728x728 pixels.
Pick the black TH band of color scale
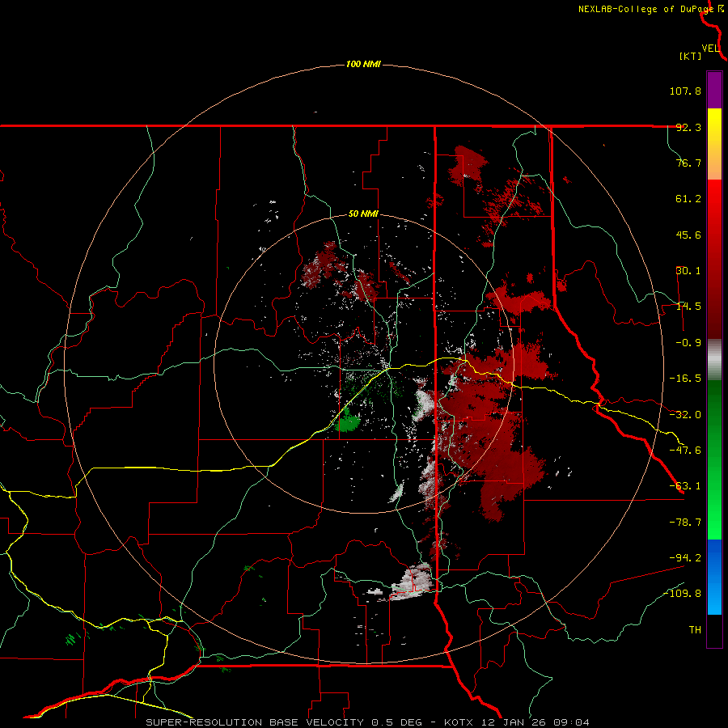click(714, 630)
